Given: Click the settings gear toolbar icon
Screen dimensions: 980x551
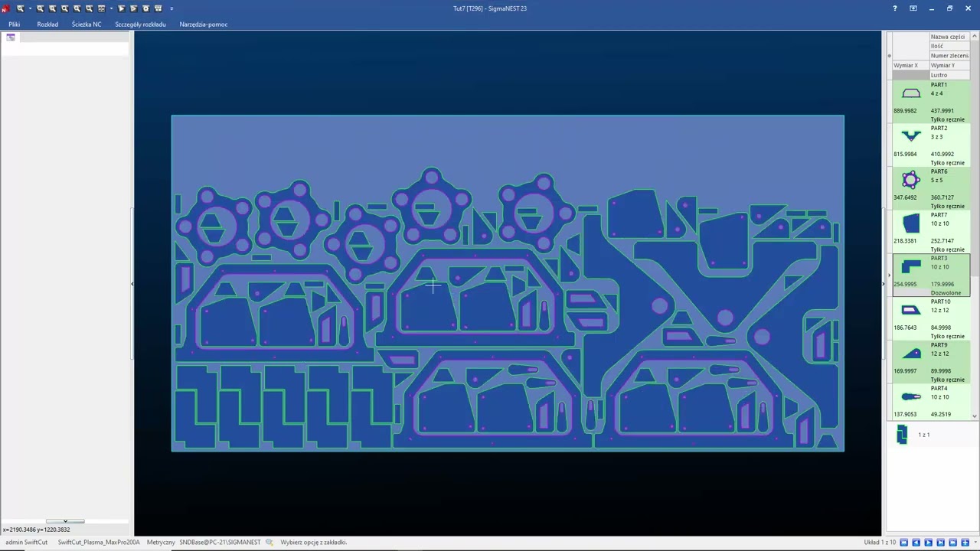Looking at the screenshot, I should tap(145, 8).
